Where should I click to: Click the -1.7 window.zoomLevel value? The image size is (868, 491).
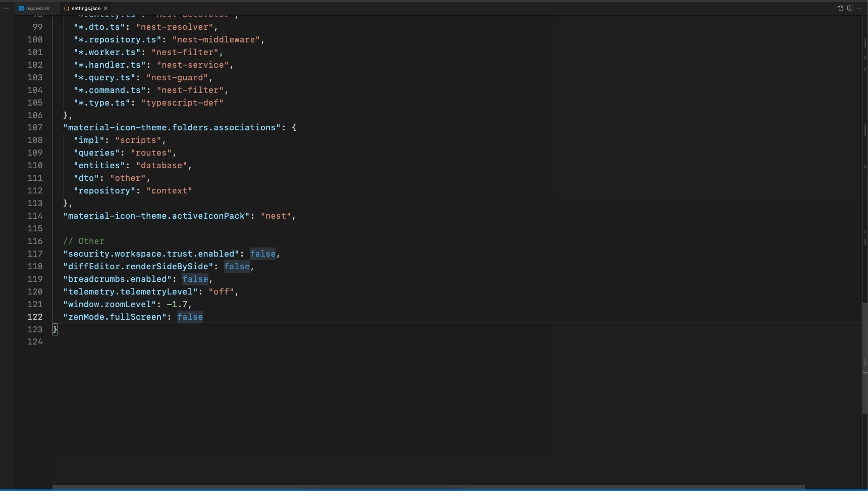pos(178,304)
